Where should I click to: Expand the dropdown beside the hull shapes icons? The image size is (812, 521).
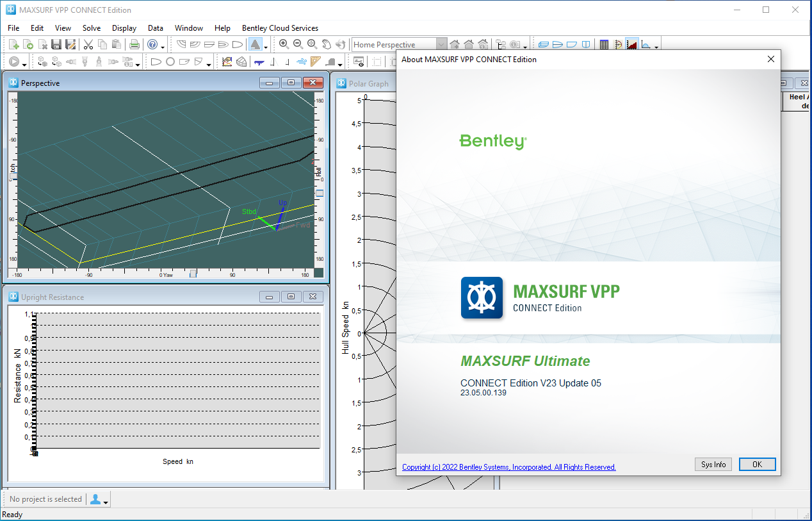[x=209, y=64]
